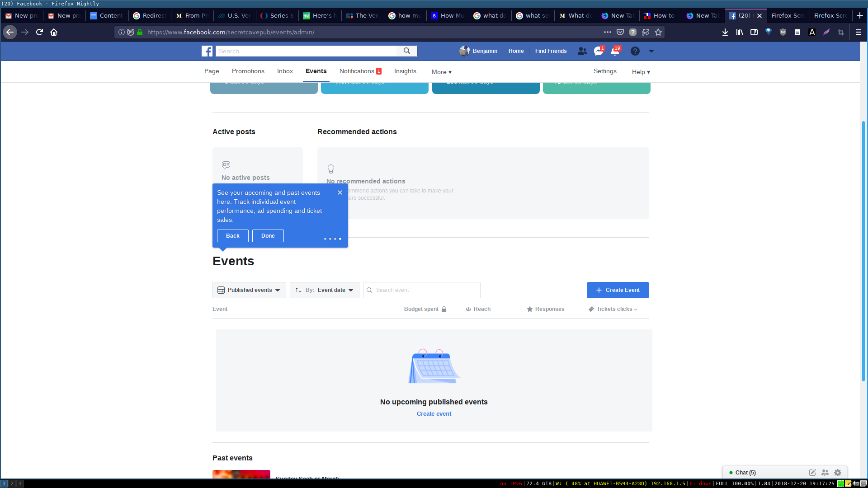Image resolution: width=868 pixels, height=488 pixels.
Task: Open page actions three-dot menu in address bar
Action: click(x=608, y=32)
